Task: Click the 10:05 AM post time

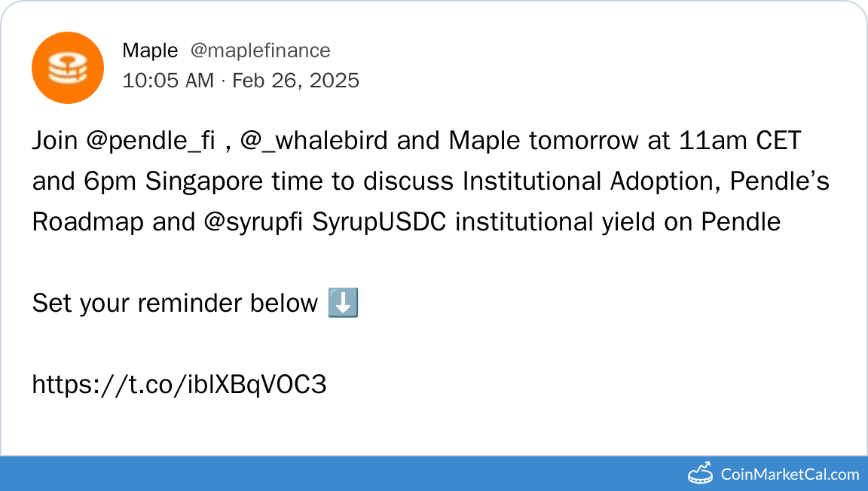Action: (x=168, y=81)
